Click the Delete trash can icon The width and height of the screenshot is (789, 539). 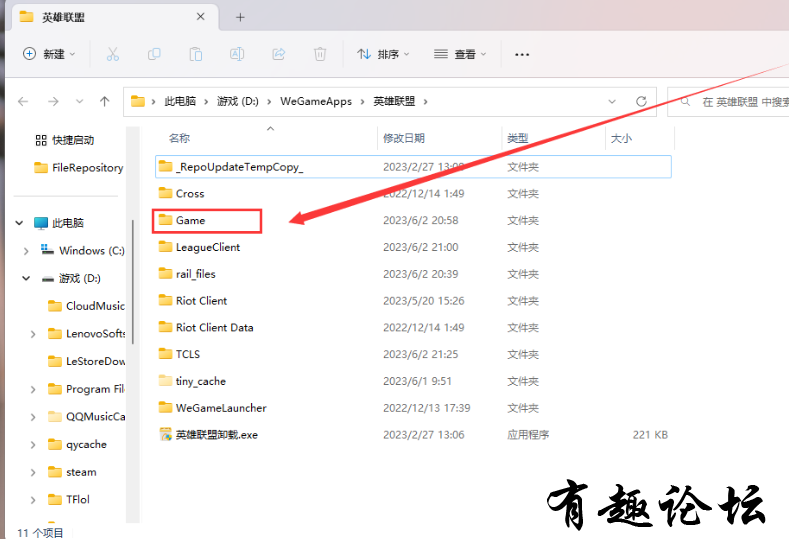[320, 54]
